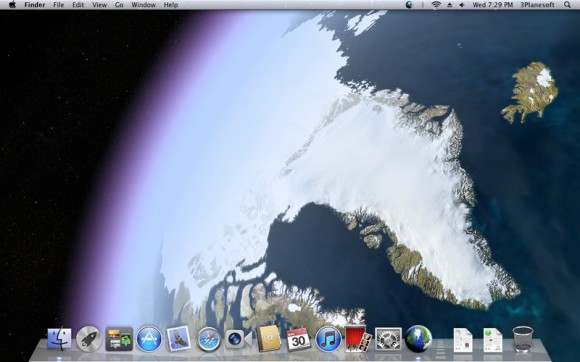Open Finder from the Dock
Screen dimensions: 580x362
(x=59, y=339)
